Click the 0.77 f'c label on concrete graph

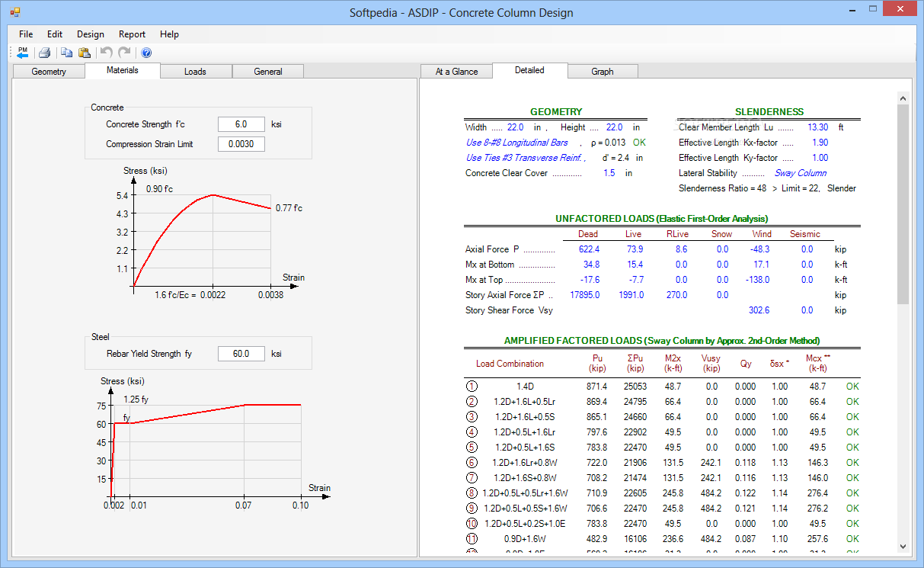tap(289, 208)
